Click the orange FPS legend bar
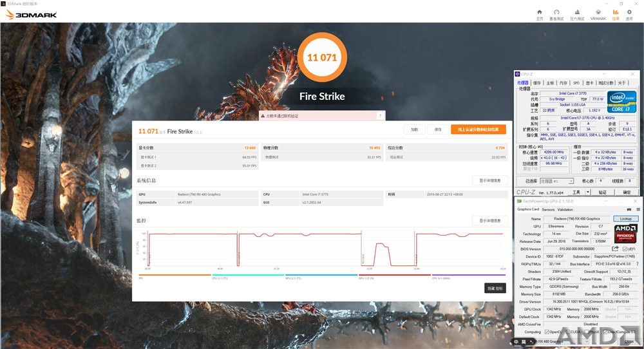 coord(175,275)
